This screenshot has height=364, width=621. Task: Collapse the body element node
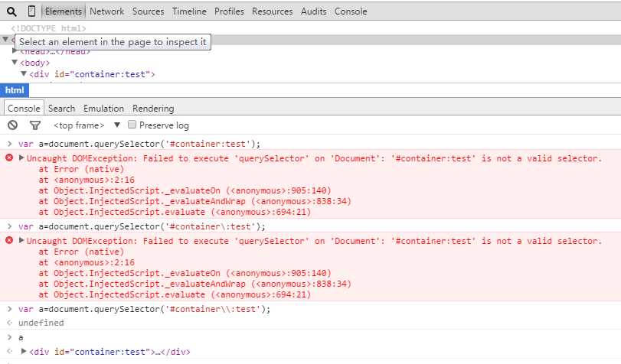pos(15,63)
